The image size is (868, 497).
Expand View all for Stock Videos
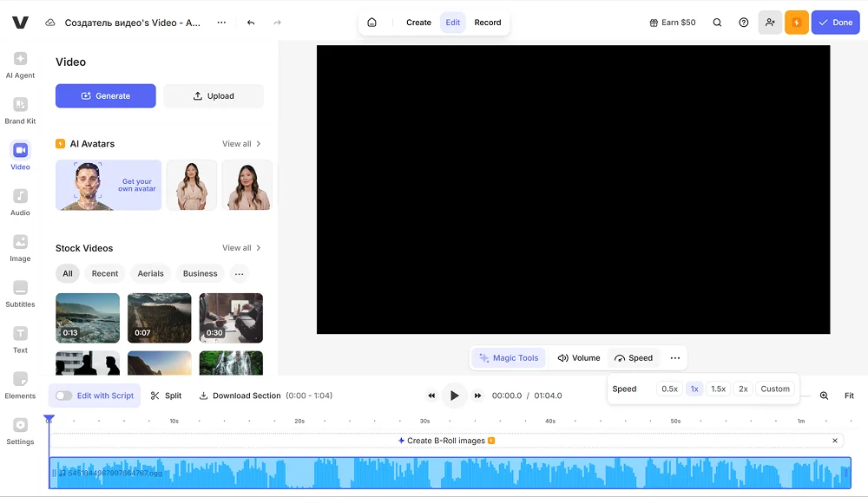coord(241,248)
